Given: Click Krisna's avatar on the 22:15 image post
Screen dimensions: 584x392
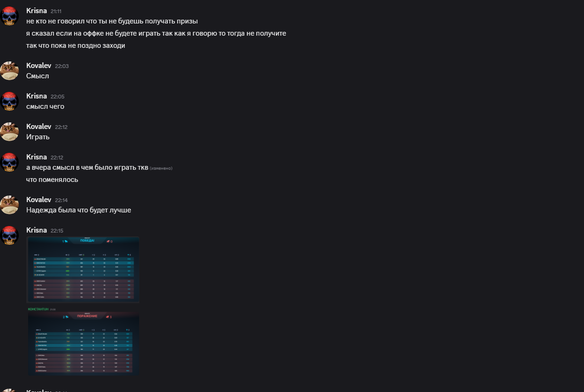Looking at the screenshot, I should (x=9, y=235).
